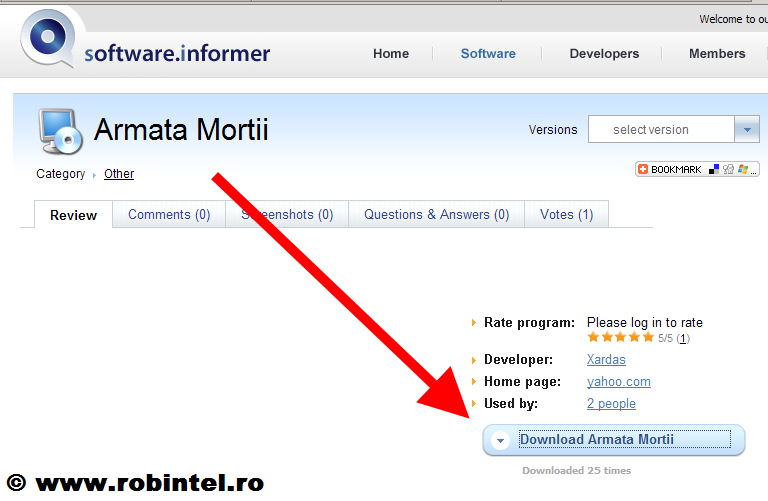Click the 'Rate program:' label
Screen dimensions: 768x501
tap(529, 323)
